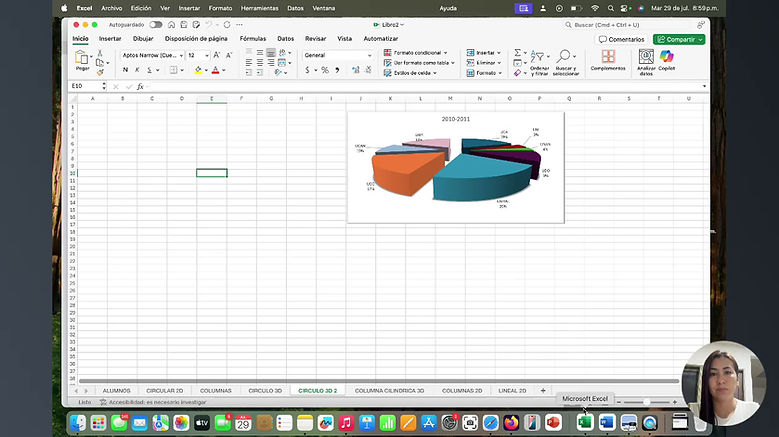Click the Comentarios button
779x437 pixels.
[x=622, y=39]
